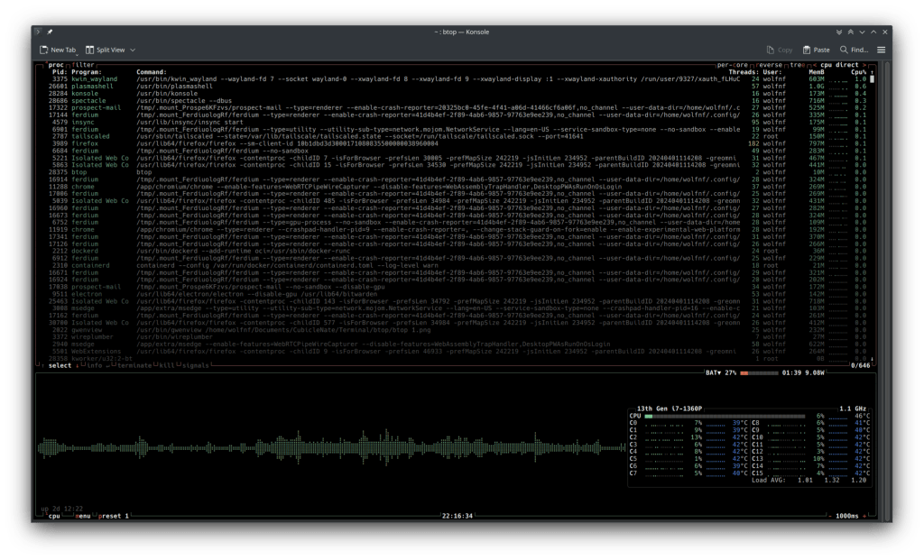Split the terminal using the Split View icon
This screenshot has width=924, height=560.
coord(90,50)
